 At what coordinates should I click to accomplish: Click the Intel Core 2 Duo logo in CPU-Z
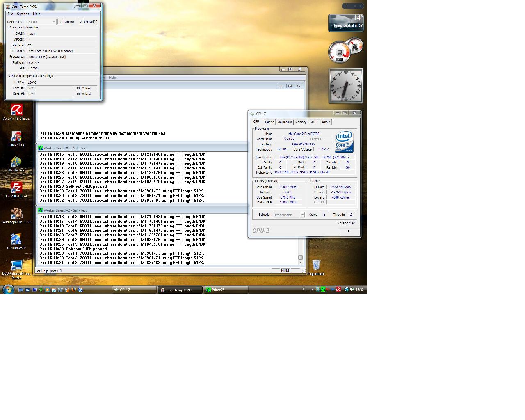click(344, 142)
